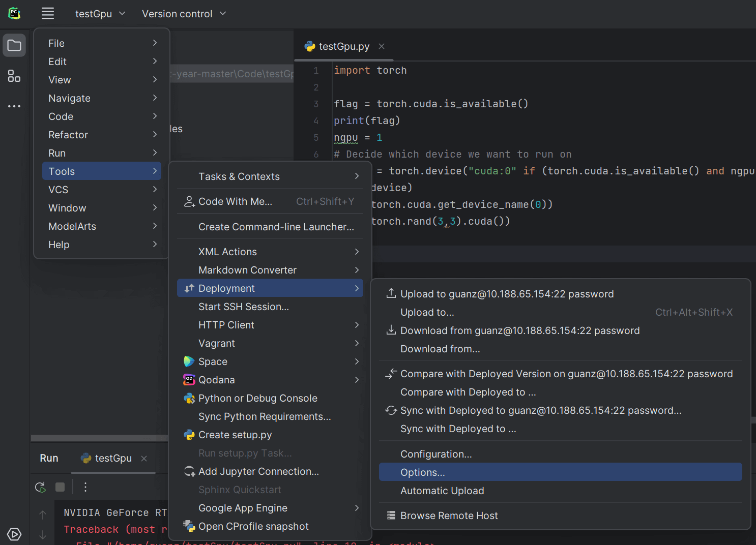Select Sync Python Requirements

(x=270, y=416)
